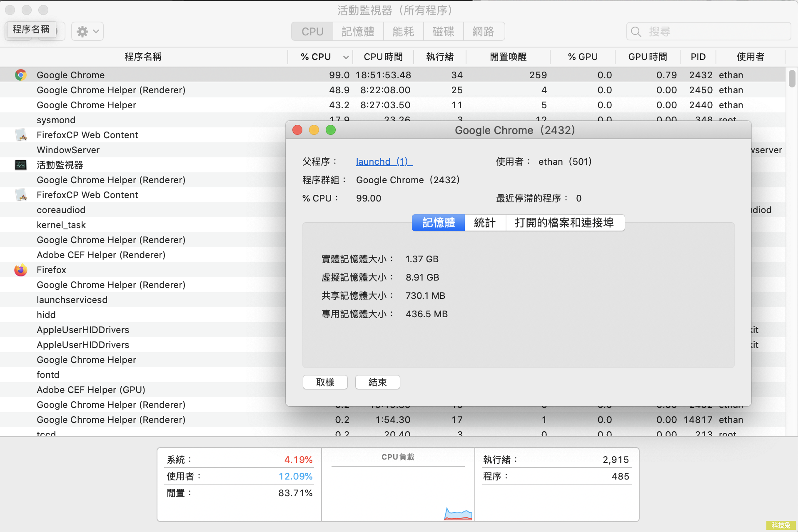Switch to the 網路 tab

(484, 32)
